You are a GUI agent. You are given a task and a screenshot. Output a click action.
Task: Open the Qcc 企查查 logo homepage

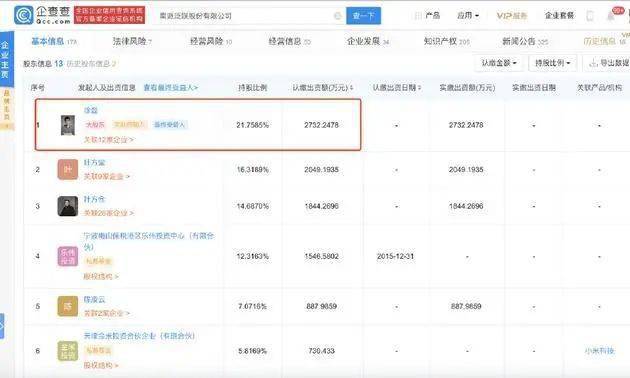point(43,15)
